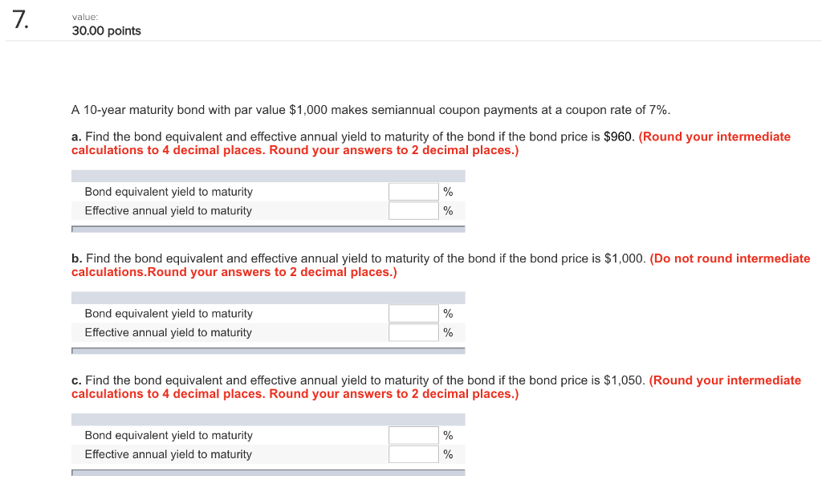Click the effective annual yield input box for part c
Image resolution: width=822 pixels, height=504 pixels.
[x=413, y=453]
